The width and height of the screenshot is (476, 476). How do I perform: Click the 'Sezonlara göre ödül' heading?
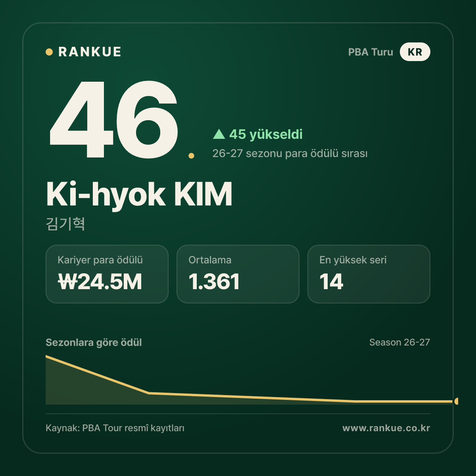click(x=94, y=343)
